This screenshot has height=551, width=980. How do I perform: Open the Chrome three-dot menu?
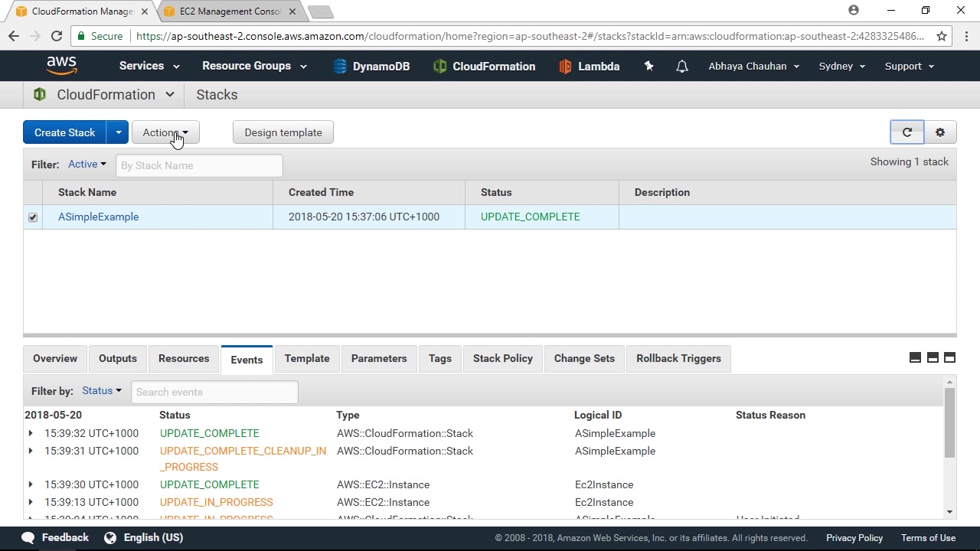click(x=966, y=36)
